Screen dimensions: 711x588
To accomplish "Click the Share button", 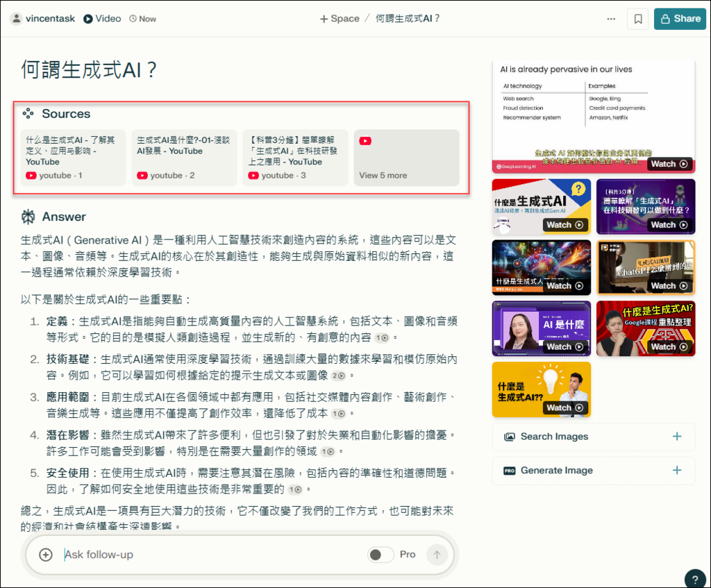I will (x=680, y=19).
